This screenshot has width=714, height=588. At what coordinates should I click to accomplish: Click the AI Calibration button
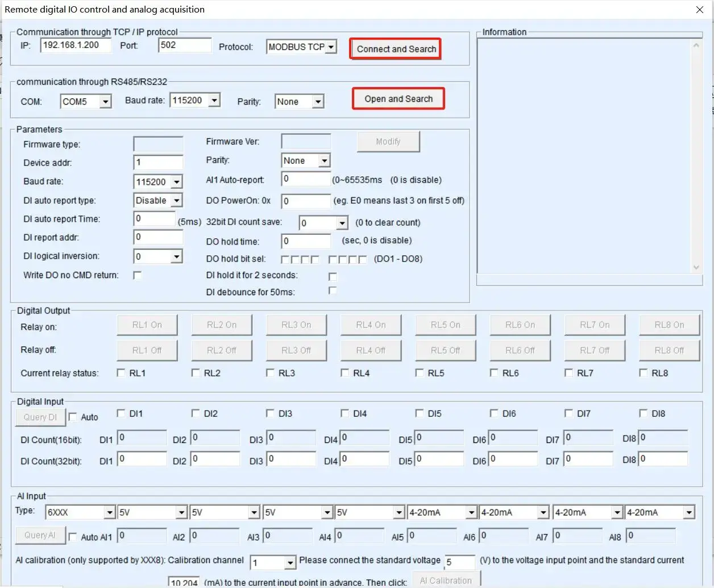click(x=446, y=580)
